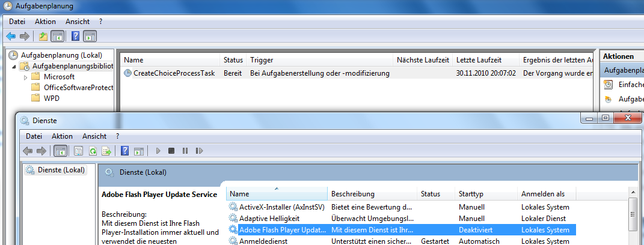Stop the selected service
Viewport: 644px width, 245px height.
tap(171, 151)
